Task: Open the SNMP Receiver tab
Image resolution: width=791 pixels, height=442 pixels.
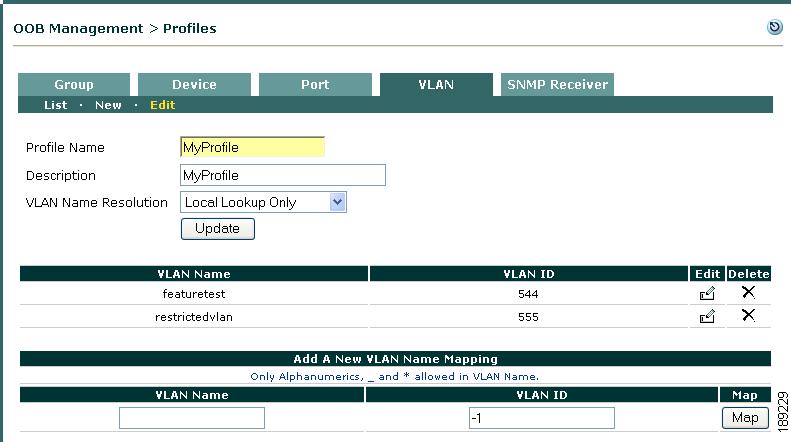Action: pos(557,84)
